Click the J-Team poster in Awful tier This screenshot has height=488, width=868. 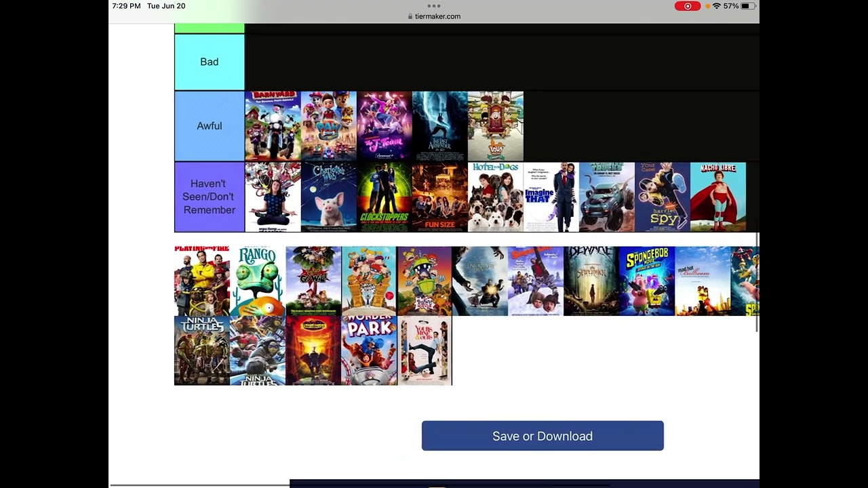click(384, 126)
